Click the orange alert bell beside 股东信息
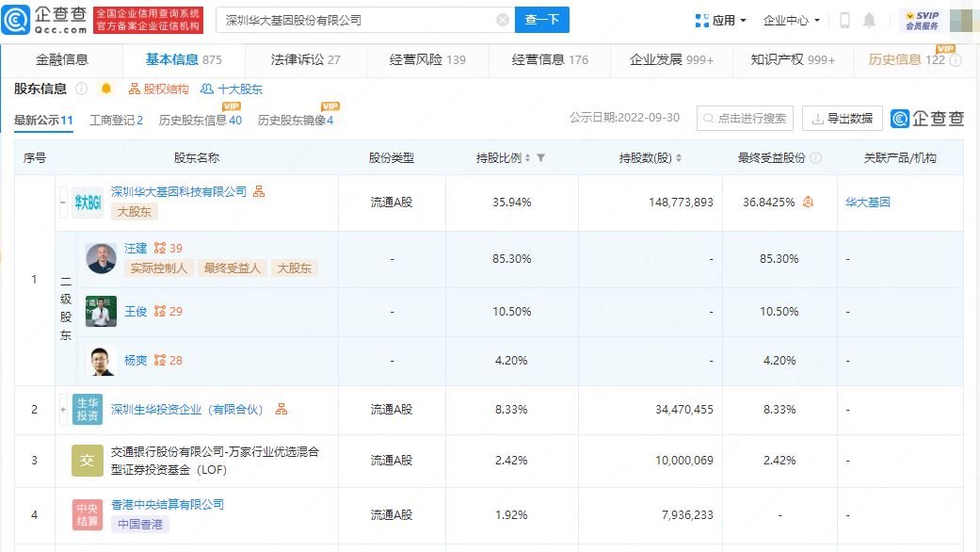 pyautogui.click(x=106, y=89)
